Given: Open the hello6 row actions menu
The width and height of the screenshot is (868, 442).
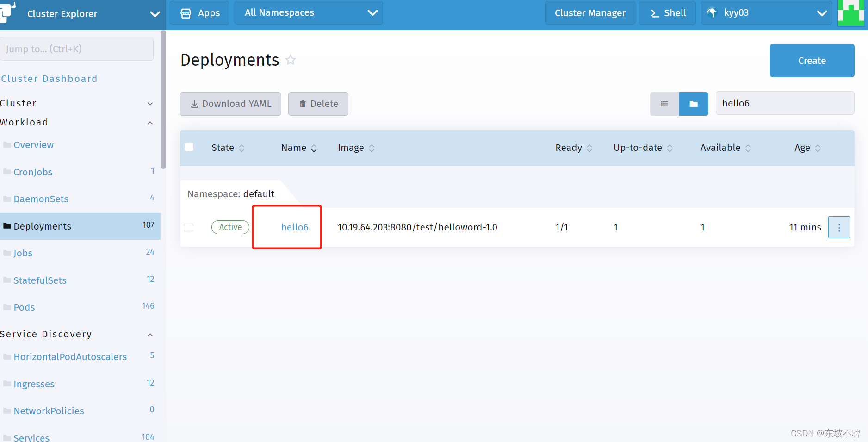Looking at the screenshot, I should pos(839,227).
